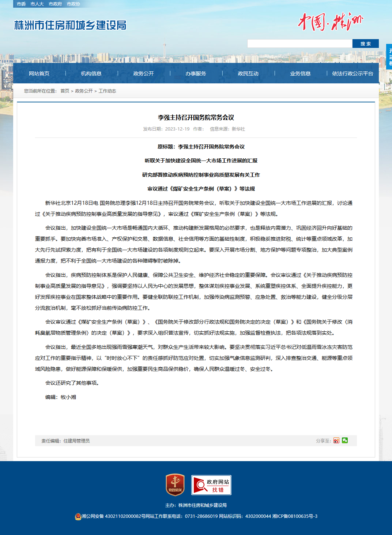The width and height of the screenshot is (392, 535).
Task: Open the blue floating side widget
Action: [389, 56]
